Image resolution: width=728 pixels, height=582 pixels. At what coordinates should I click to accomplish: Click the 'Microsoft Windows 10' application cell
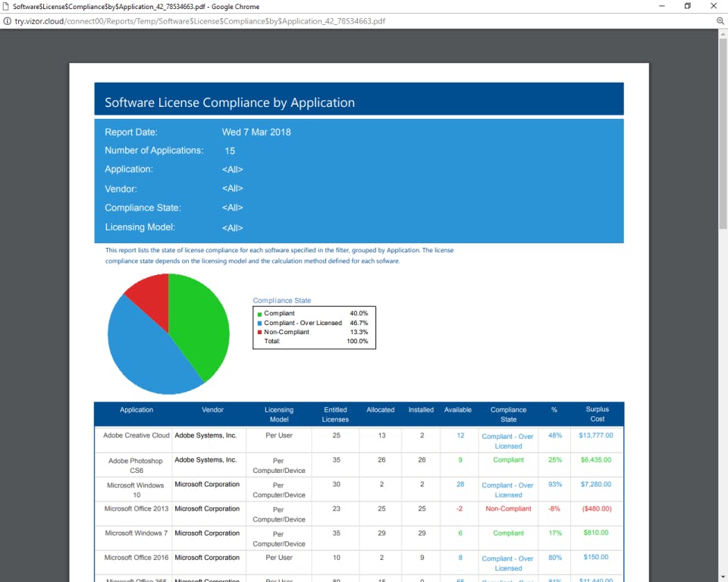click(136, 490)
